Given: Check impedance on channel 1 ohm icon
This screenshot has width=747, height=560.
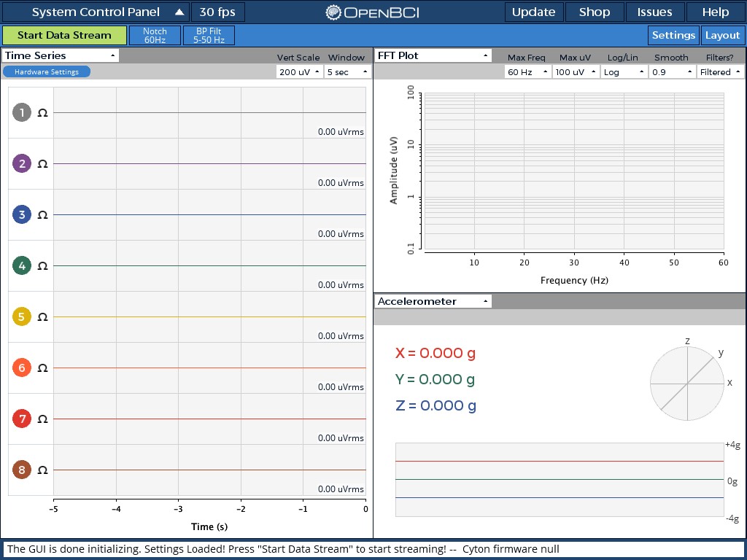Looking at the screenshot, I should point(42,113).
